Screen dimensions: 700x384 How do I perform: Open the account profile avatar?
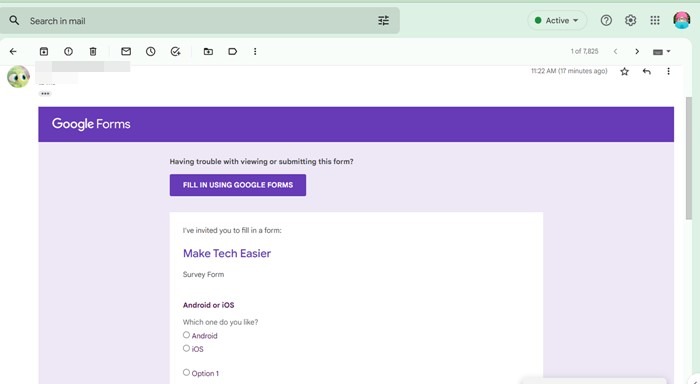[x=682, y=21]
